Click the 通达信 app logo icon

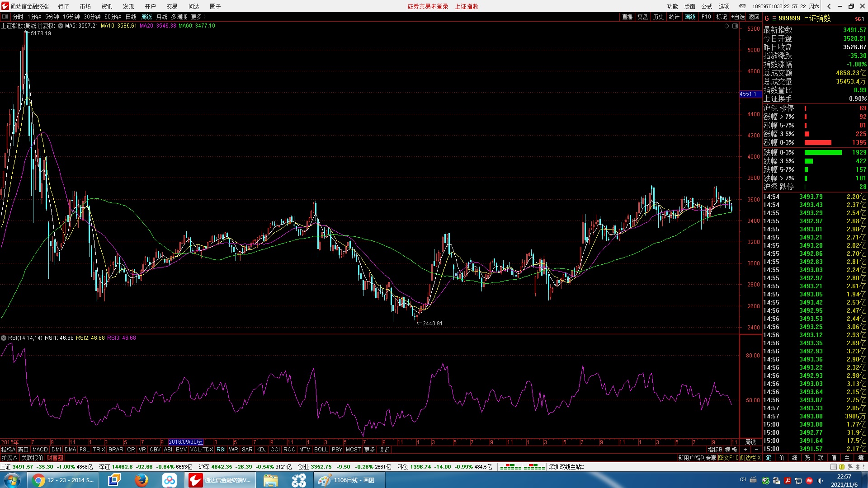[5, 6]
